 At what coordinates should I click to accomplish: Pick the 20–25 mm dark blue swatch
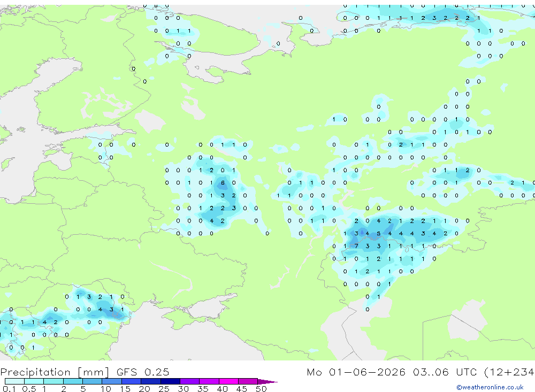(151, 381)
